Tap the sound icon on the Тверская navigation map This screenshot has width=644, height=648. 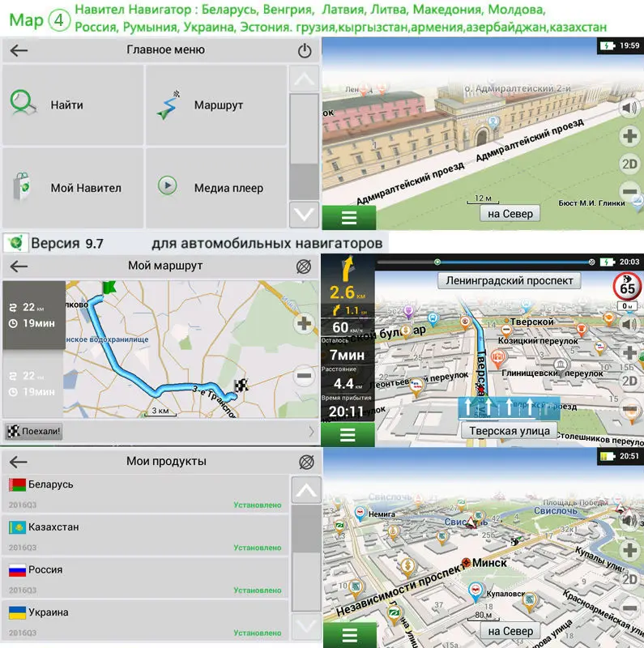629,325
